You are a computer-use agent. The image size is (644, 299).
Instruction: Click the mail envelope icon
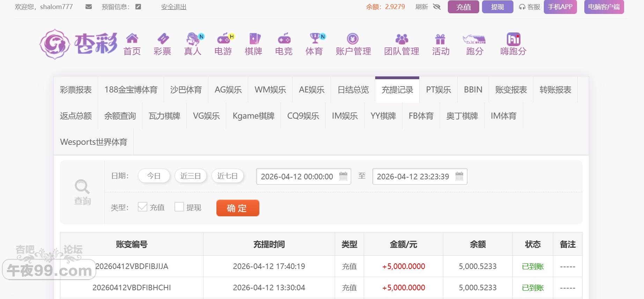coord(89,7)
